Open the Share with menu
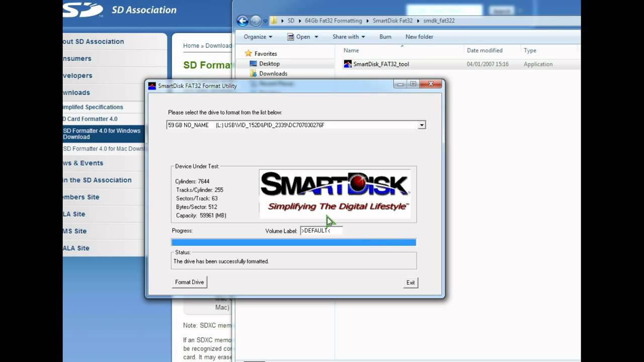The width and height of the screenshot is (644, 362). coord(348,37)
